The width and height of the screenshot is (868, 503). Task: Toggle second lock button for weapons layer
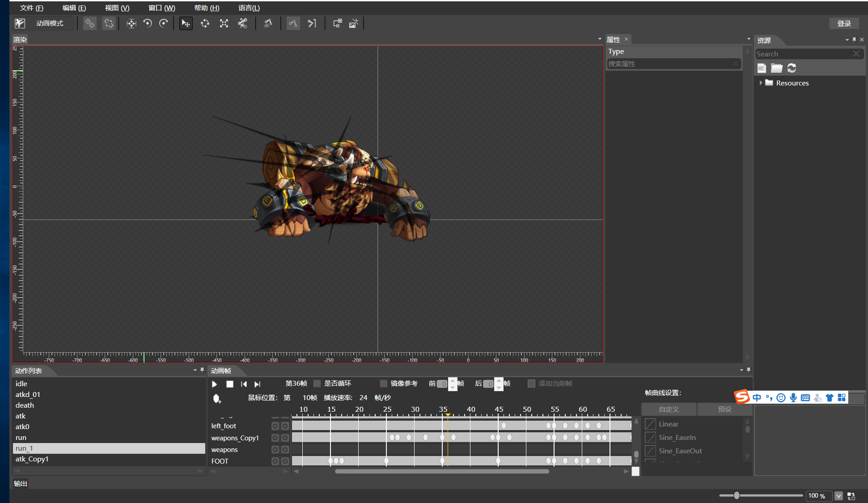285,449
